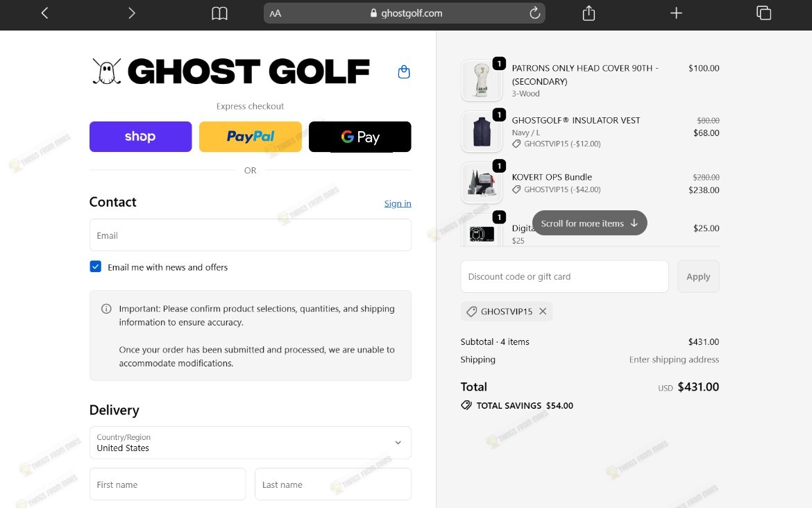Pay with the Shop Pay button
This screenshot has height=508, width=812.
click(x=140, y=137)
